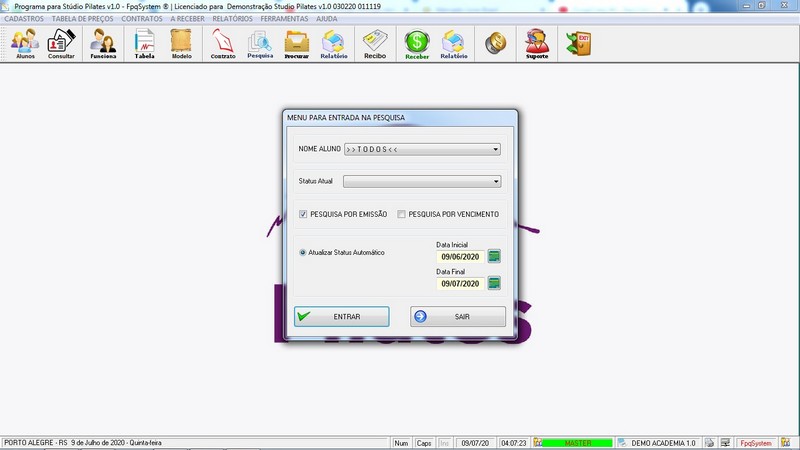
Task: Click the Pesquisa toolbar icon
Action: [260, 44]
